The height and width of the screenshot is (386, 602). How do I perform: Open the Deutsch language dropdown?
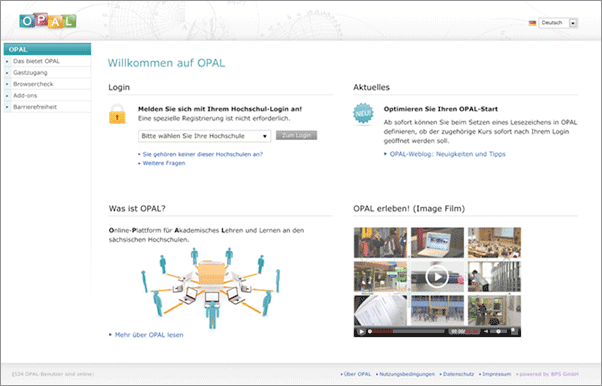558,23
